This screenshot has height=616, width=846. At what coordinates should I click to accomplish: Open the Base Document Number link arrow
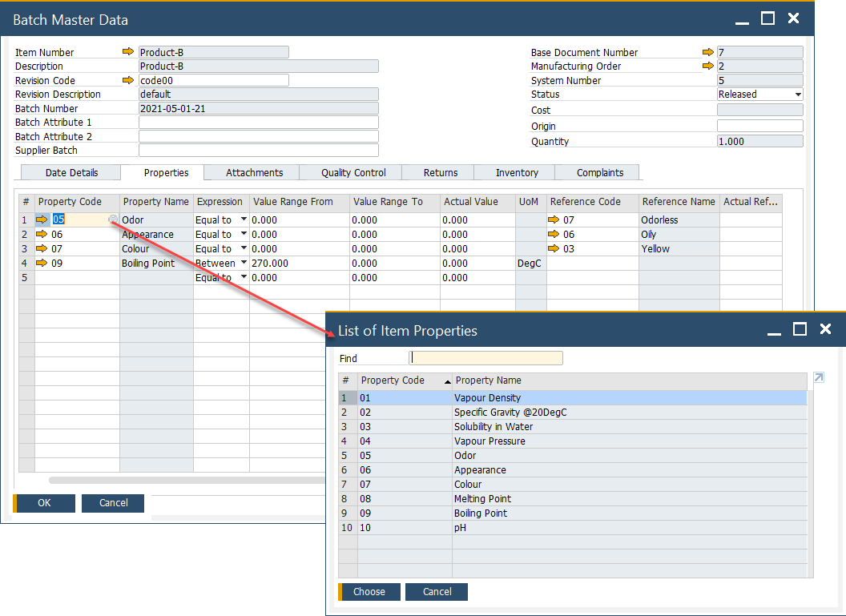pos(707,52)
